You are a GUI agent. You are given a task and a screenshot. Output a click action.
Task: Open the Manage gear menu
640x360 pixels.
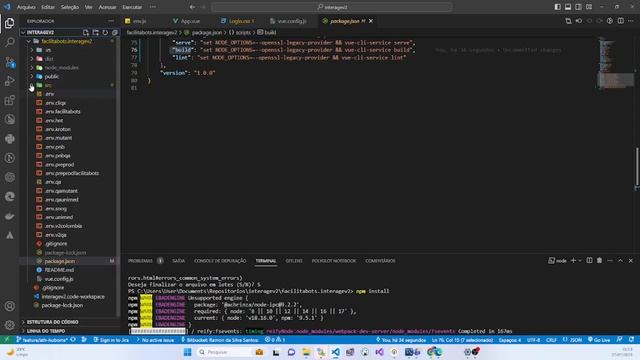coord(9,325)
